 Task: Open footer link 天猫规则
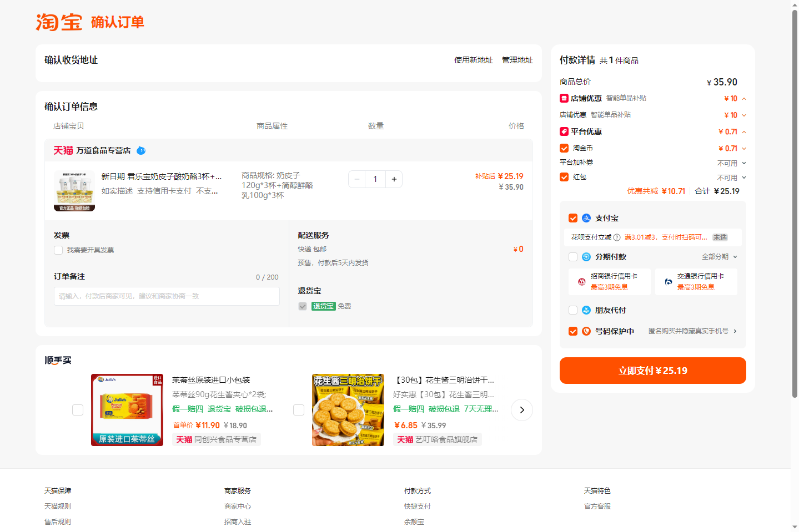pos(58,506)
